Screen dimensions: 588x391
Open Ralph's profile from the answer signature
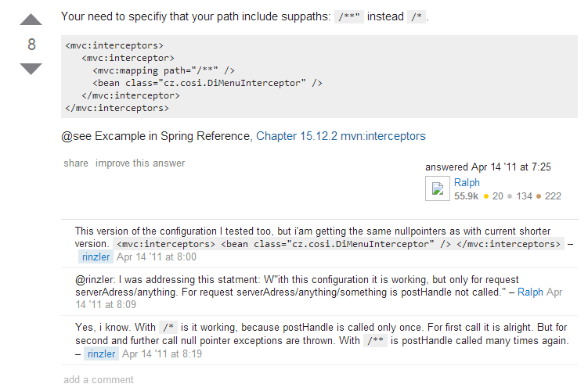[x=467, y=182]
